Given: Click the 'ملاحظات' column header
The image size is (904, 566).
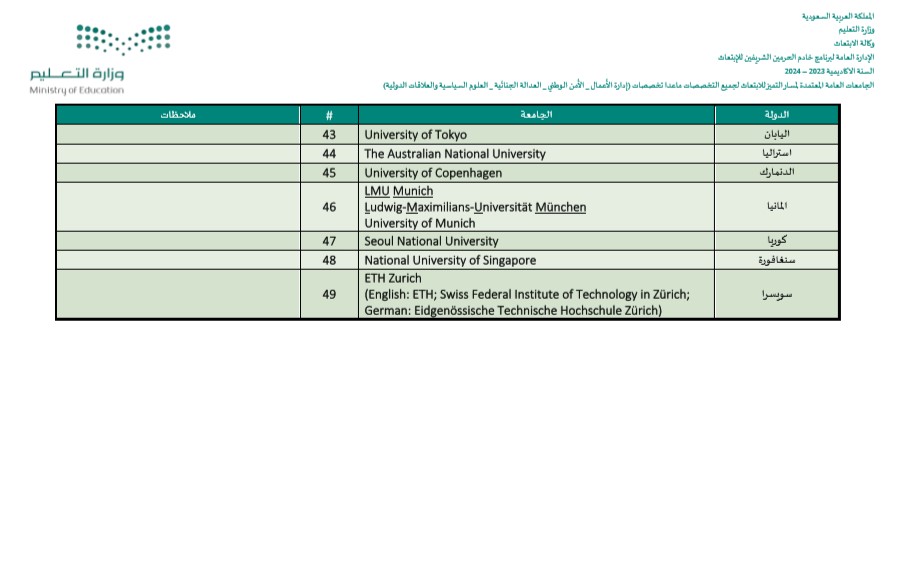Looking at the screenshot, I should click(178, 115).
